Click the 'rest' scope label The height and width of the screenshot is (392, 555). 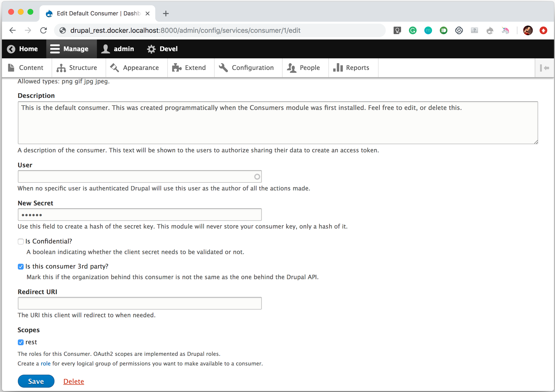[31, 342]
